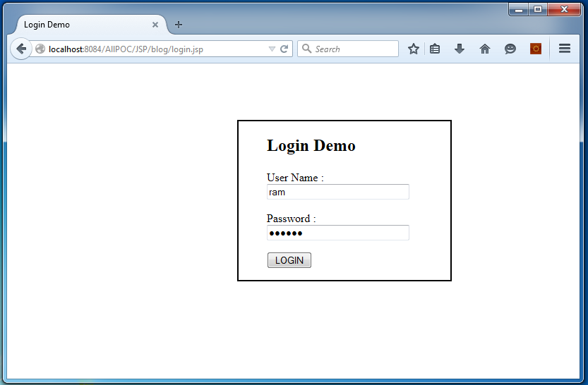The height and width of the screenshot is (385, 588).
Task: Click the Password field
Action: coord(338,233)
